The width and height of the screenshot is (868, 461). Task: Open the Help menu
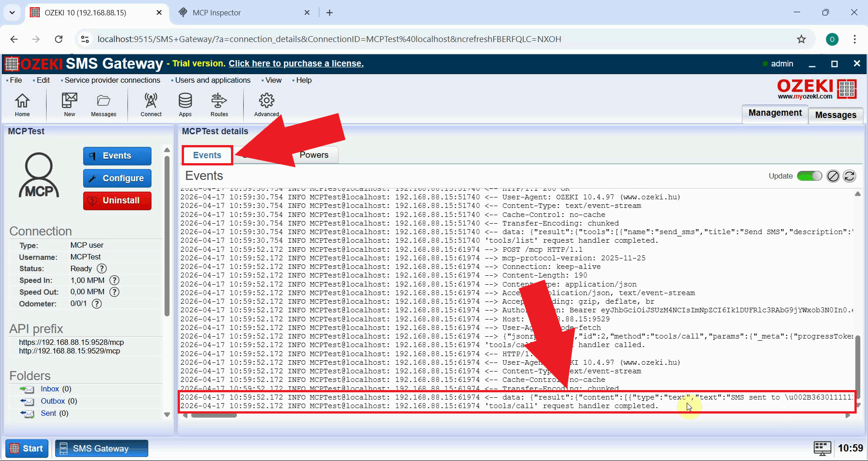point(304,80)
